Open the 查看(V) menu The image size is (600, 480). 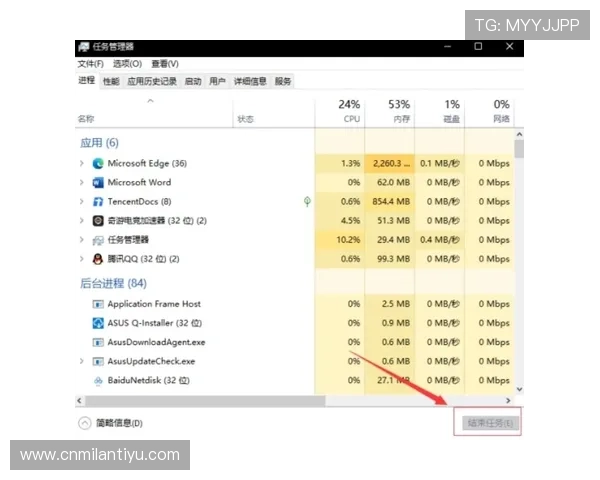[165, 64]
